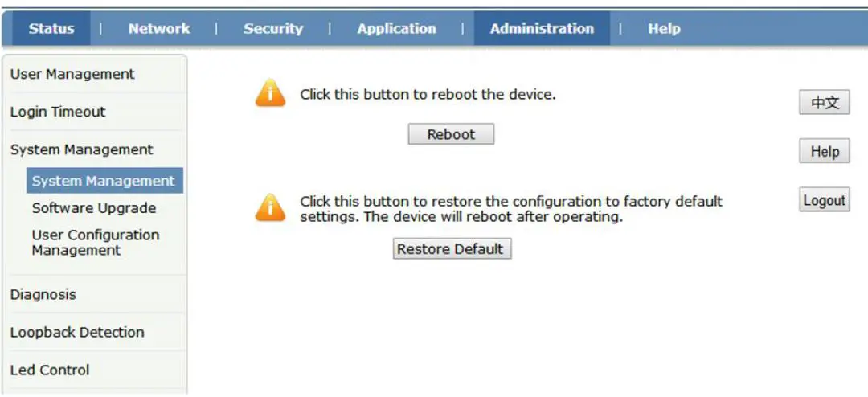Screen dimensions: 868x397
Task: Collapse the System Management parent section
Action: (x=81, y=149)
